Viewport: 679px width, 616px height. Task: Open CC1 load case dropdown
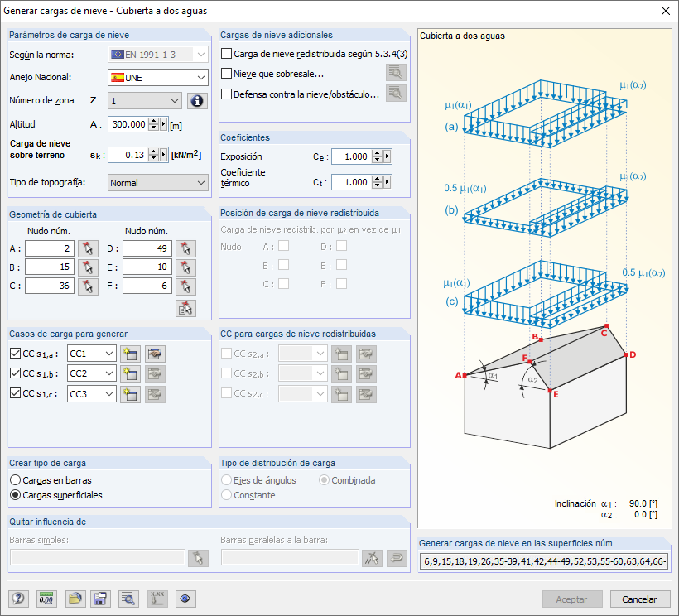(x=91, y=354)
